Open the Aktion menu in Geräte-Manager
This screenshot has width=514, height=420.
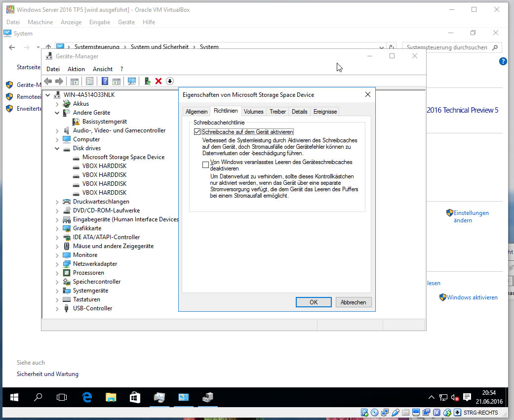76,69
